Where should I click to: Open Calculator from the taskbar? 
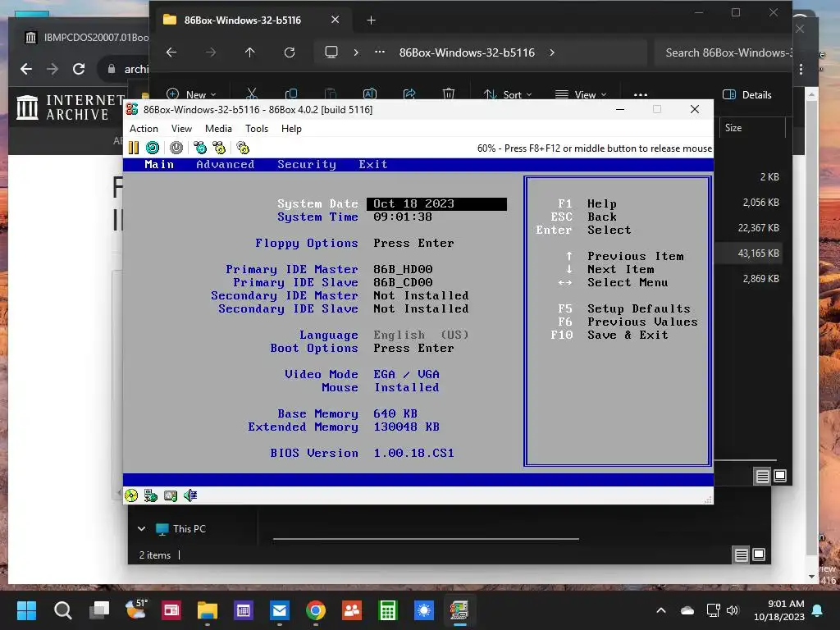click(387, 610)
